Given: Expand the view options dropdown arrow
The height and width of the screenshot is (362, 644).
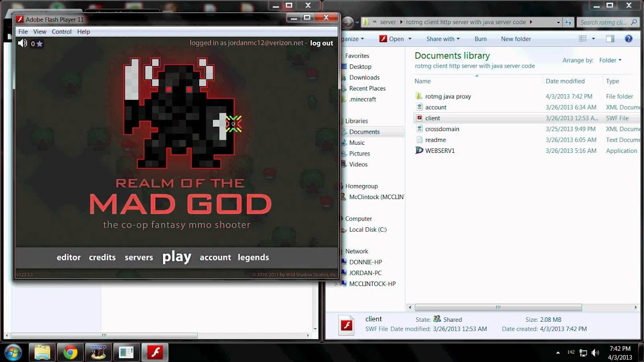Looking at the screenshot, I should pyautogui.click(x=593, y=39).
